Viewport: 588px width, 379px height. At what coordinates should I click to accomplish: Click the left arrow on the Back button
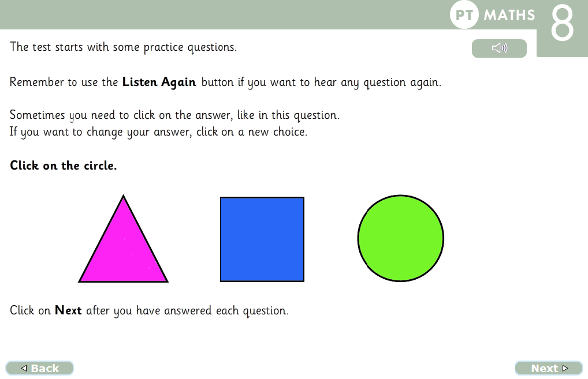(x=24, y=368)
